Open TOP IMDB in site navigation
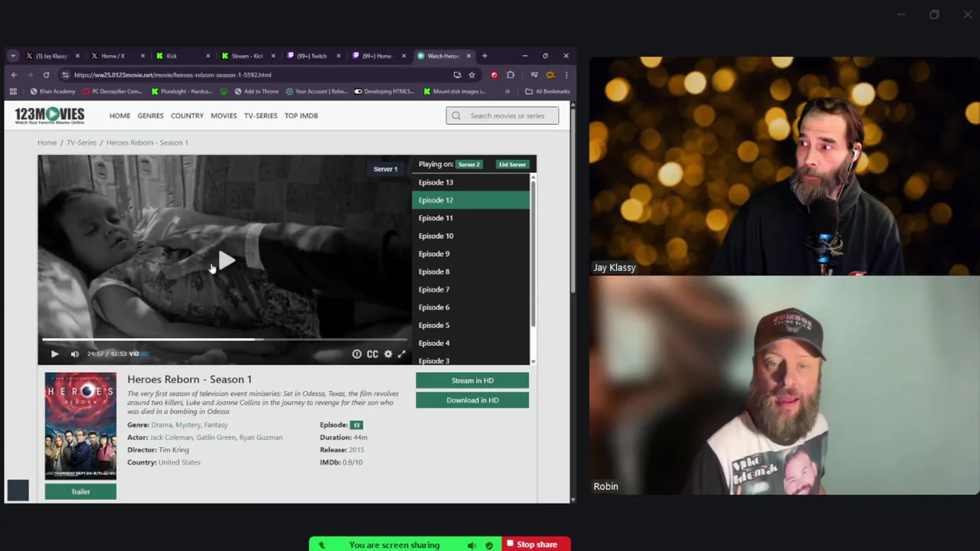The image size is (980, 551). 301,116
